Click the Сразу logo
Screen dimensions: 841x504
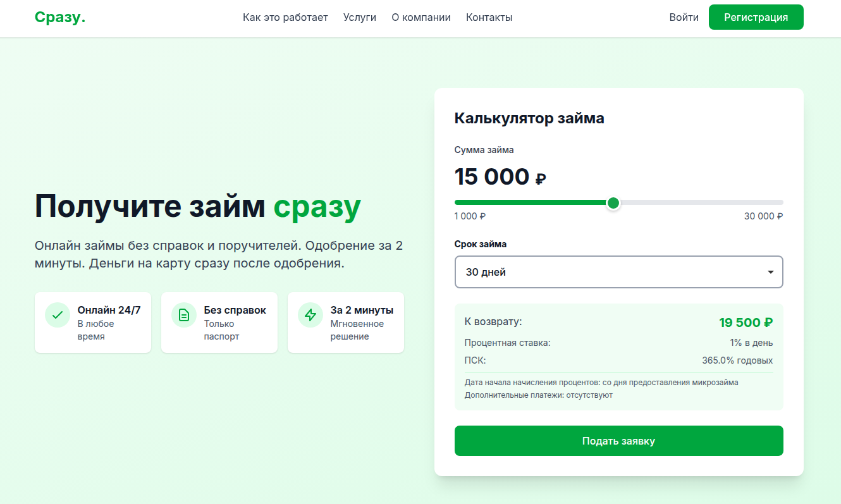pos(60,17)
